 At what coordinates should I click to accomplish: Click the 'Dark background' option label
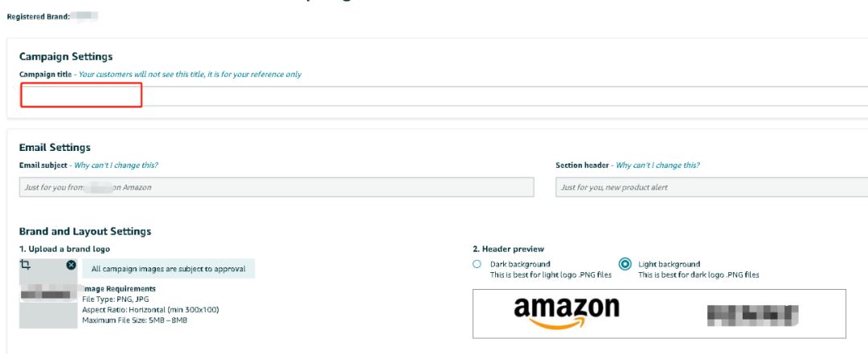tap(520, 264)
